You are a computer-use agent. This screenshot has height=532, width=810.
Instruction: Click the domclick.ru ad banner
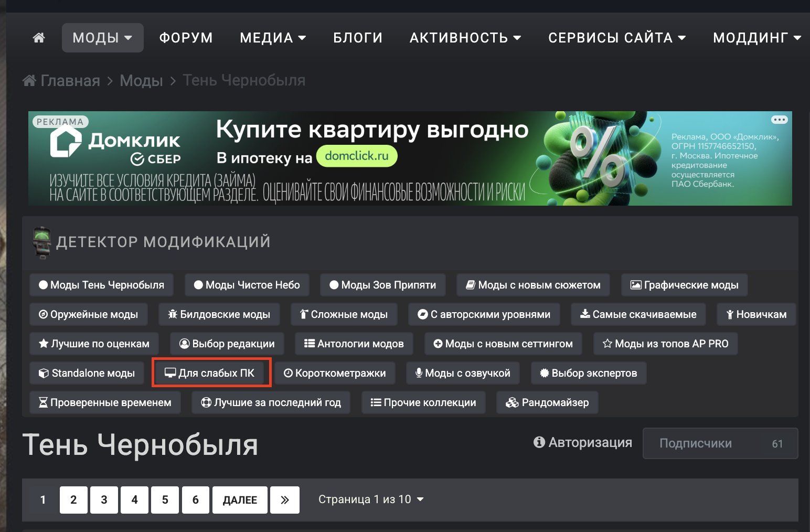pos(410,158)
